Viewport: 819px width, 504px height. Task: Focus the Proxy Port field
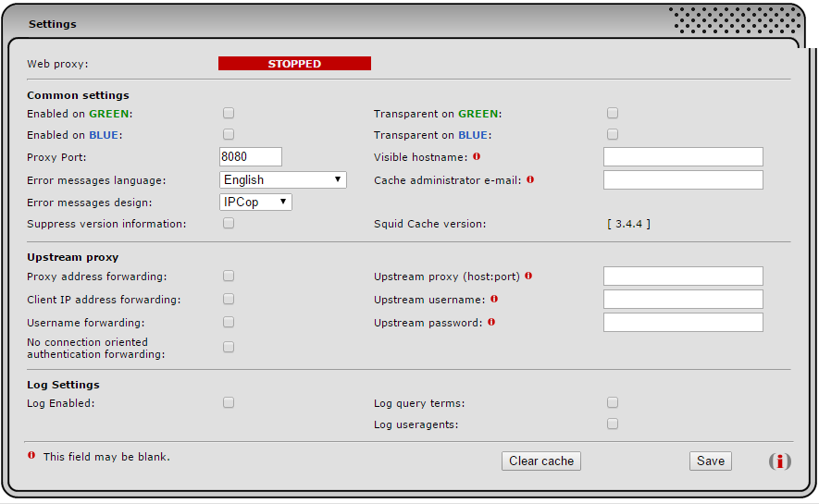click(x=251, y=156)
